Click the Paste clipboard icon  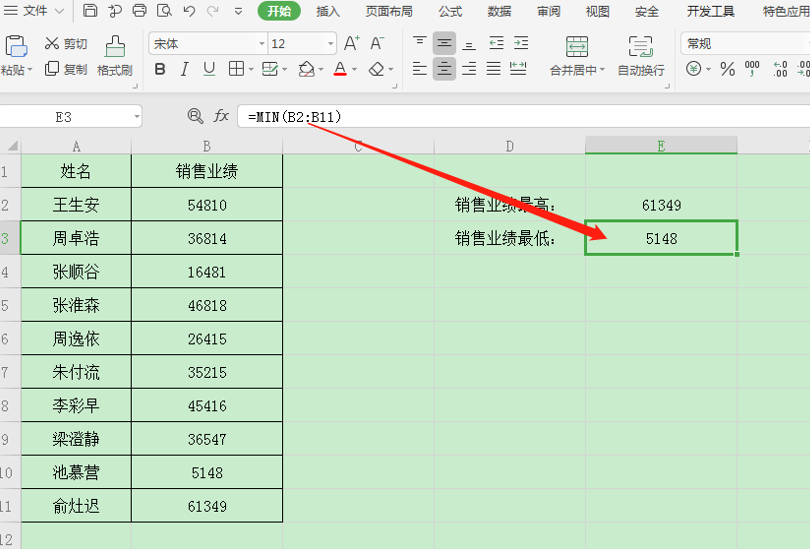(15, 46)
